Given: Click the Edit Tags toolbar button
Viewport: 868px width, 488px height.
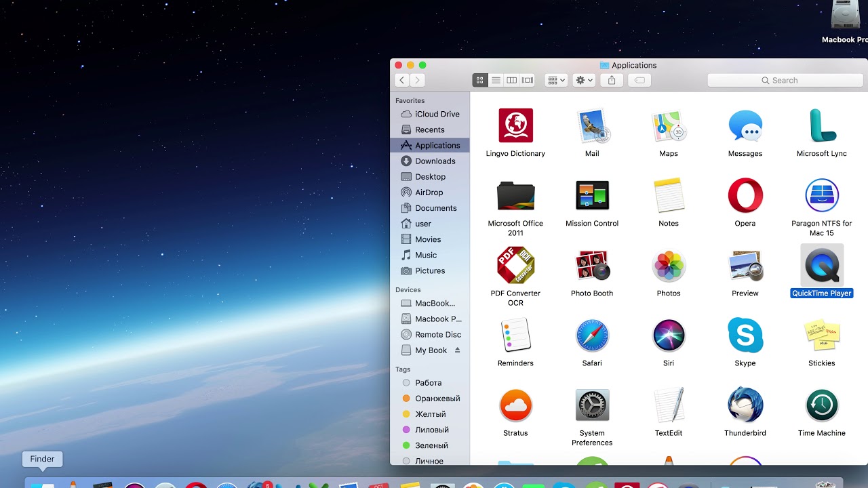Looking at the screenshot, I should pos(639,80).
